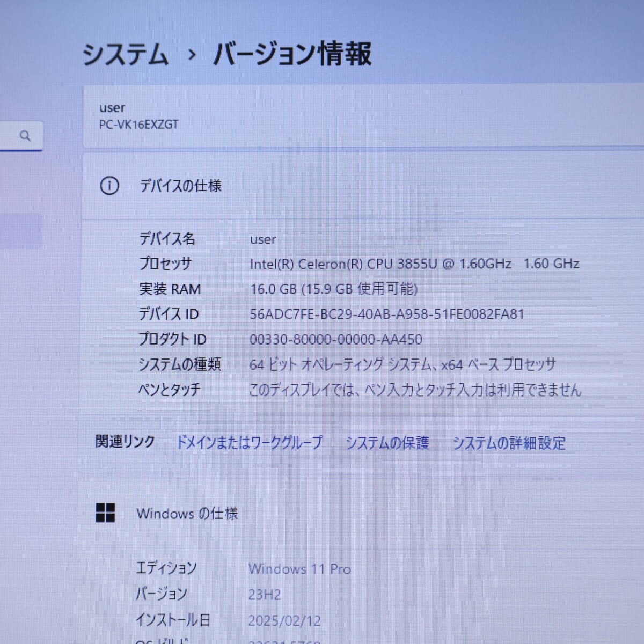The width and height of the screenshot is (644, 644).
Task: Open ドメインまたはワークグループ link
Action: 250,442
